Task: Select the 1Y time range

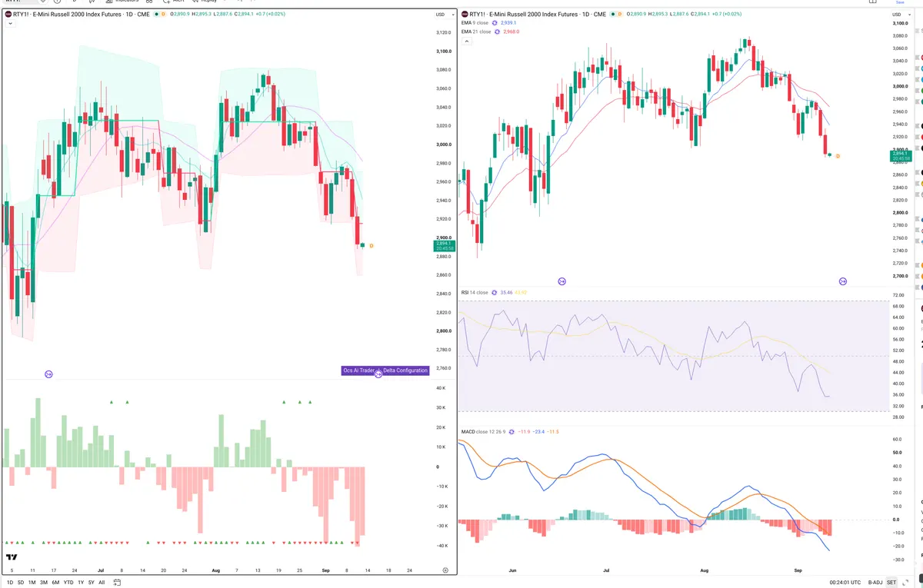Action: pos(81,583)
